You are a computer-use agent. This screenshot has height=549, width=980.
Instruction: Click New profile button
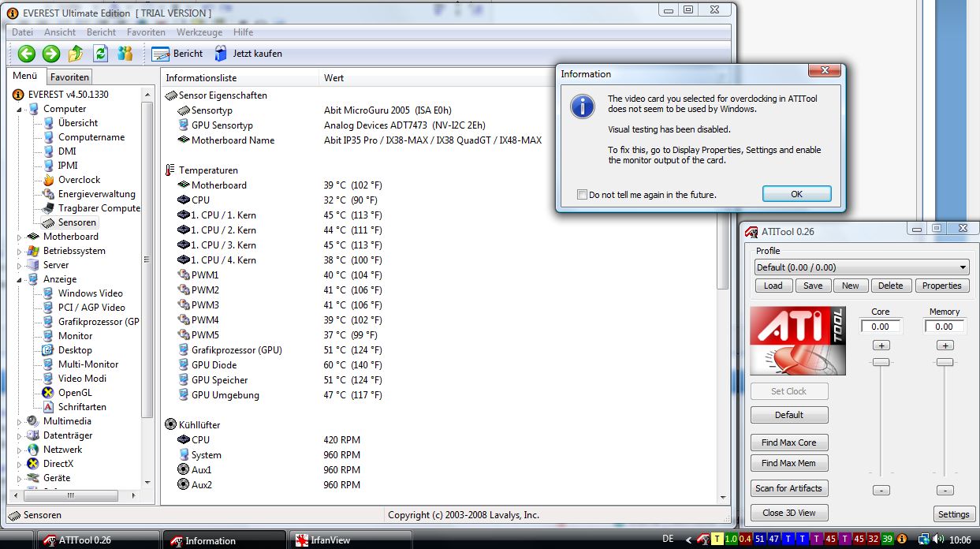[x=851, y=286]
